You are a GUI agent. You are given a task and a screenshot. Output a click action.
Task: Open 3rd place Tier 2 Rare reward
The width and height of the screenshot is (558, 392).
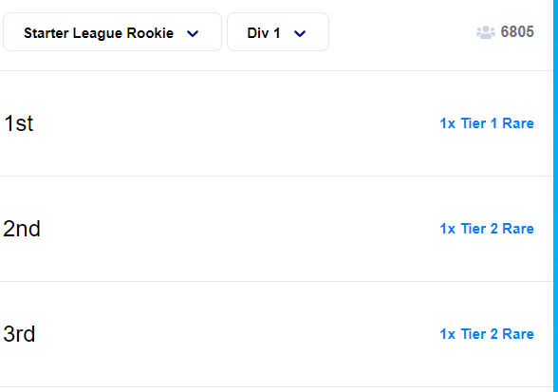487,334
